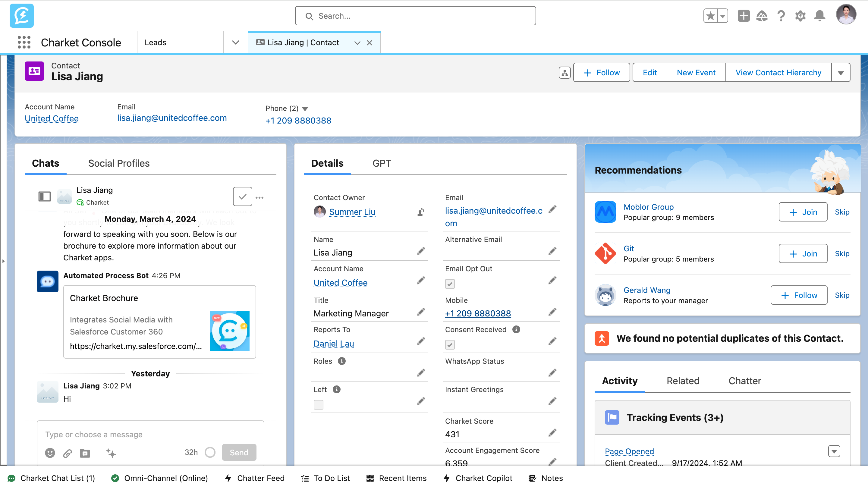The height and width of the screenshot is (490, 868).
Task: Open Summer Liu owner link
Action: [352, 212]
